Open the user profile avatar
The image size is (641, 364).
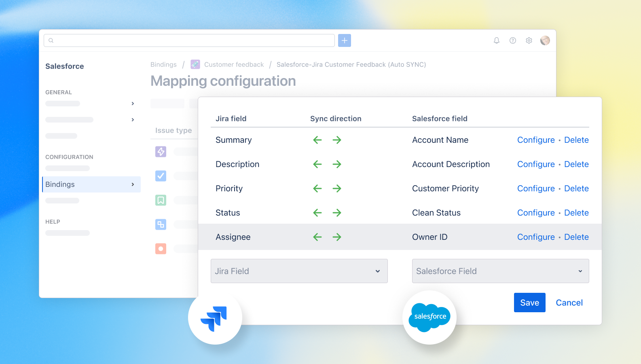coord(545,40)
